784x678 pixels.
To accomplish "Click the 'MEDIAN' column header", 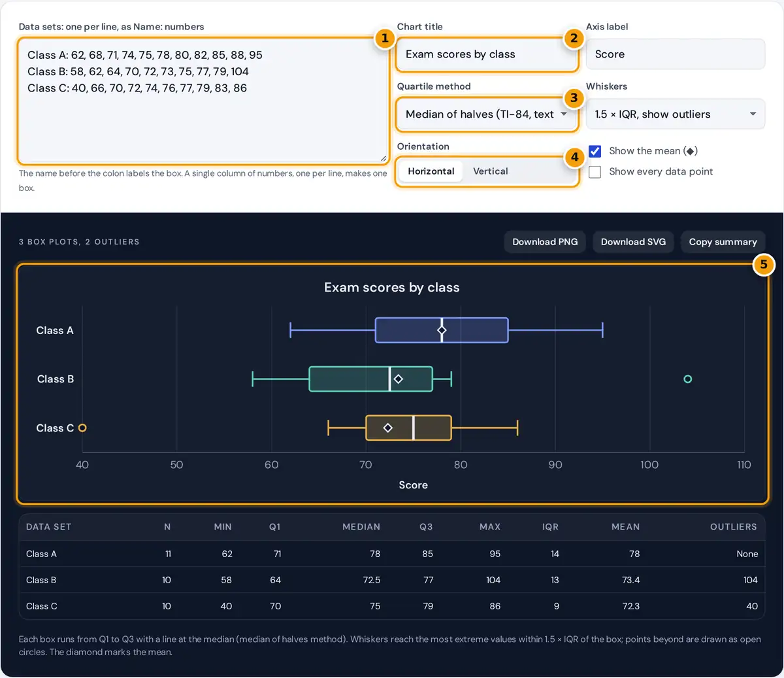I will 361,527.
